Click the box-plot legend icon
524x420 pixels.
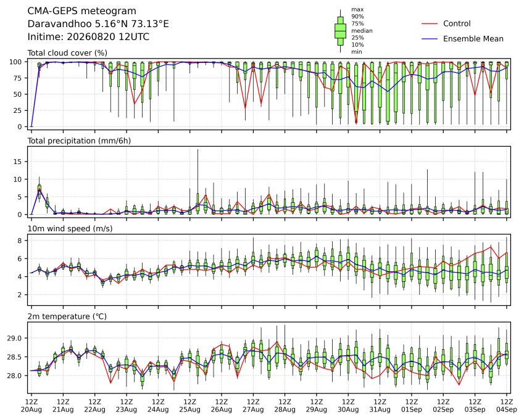tap(340, 31)
